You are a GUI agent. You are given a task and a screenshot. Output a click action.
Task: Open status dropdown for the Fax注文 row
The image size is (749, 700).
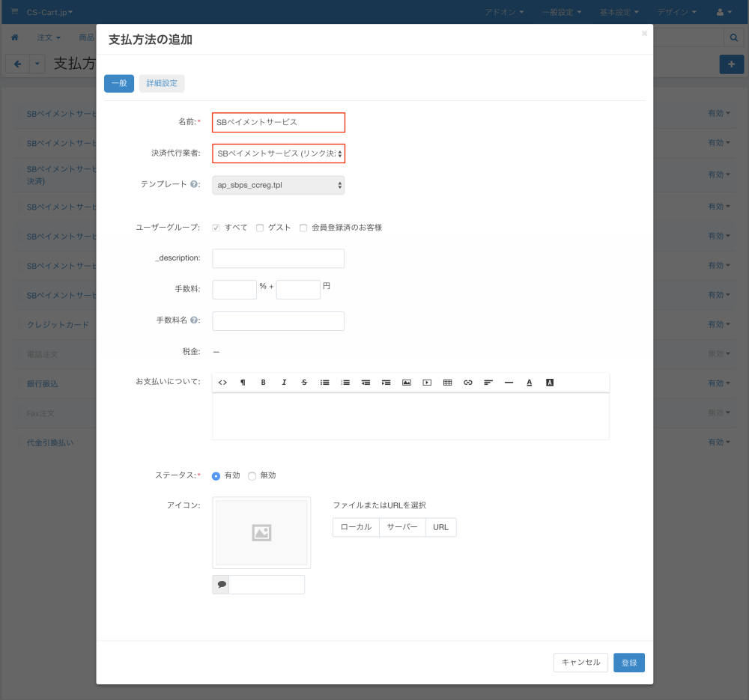pyautogui.click(x=719, y=413)
